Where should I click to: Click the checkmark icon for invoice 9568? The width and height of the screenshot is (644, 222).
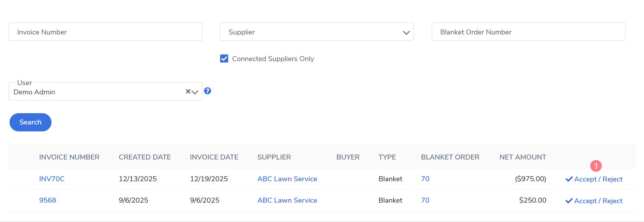[x=569, y=201]
